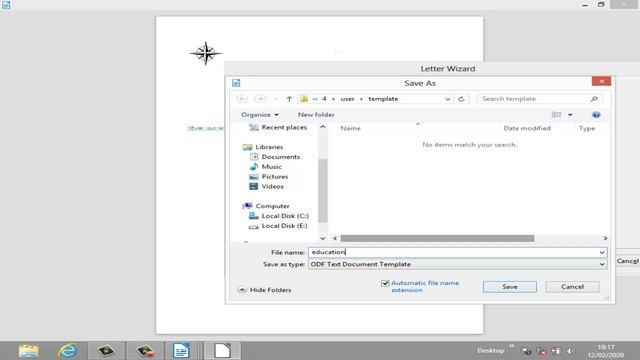Screen dimensions: 640x360
Task: Click the Writer document icon in title bar
Action: (x=6, y=5)
